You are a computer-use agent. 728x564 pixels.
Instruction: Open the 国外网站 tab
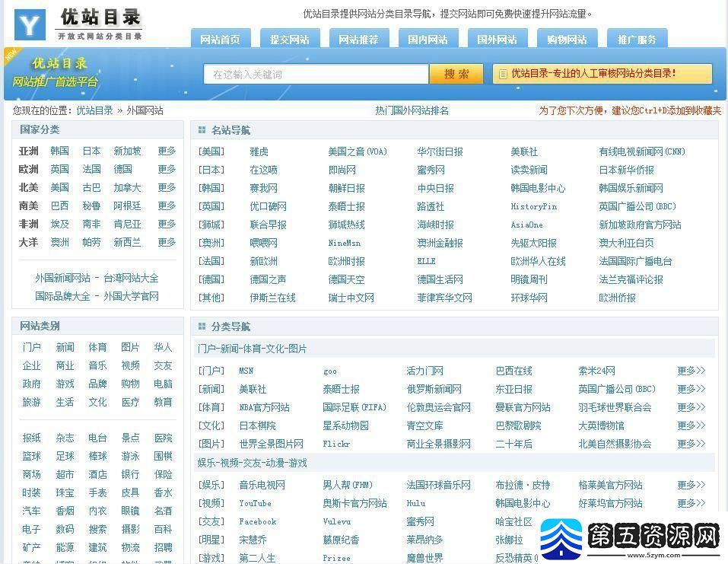pyautogui.click(x=498, y=40)
